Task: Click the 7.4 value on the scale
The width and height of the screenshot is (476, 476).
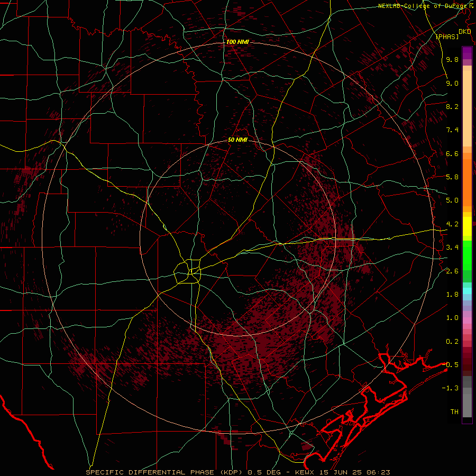Action: 452,130
